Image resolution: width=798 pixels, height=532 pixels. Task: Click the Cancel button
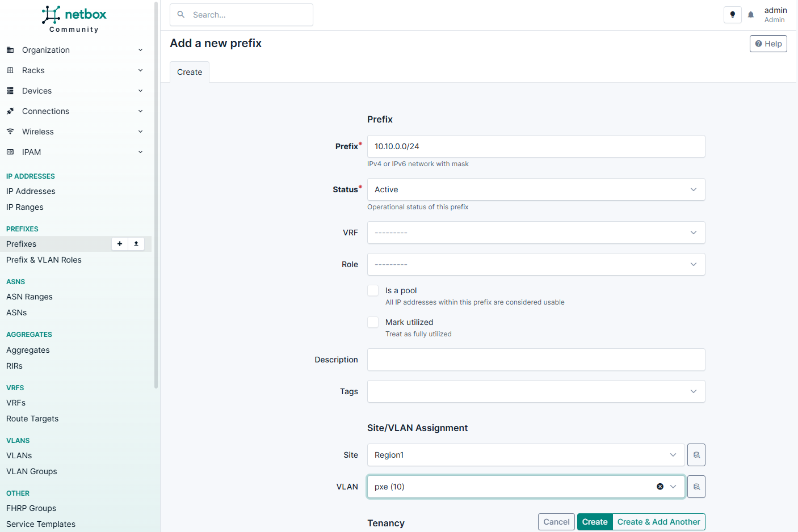[556, 522]
